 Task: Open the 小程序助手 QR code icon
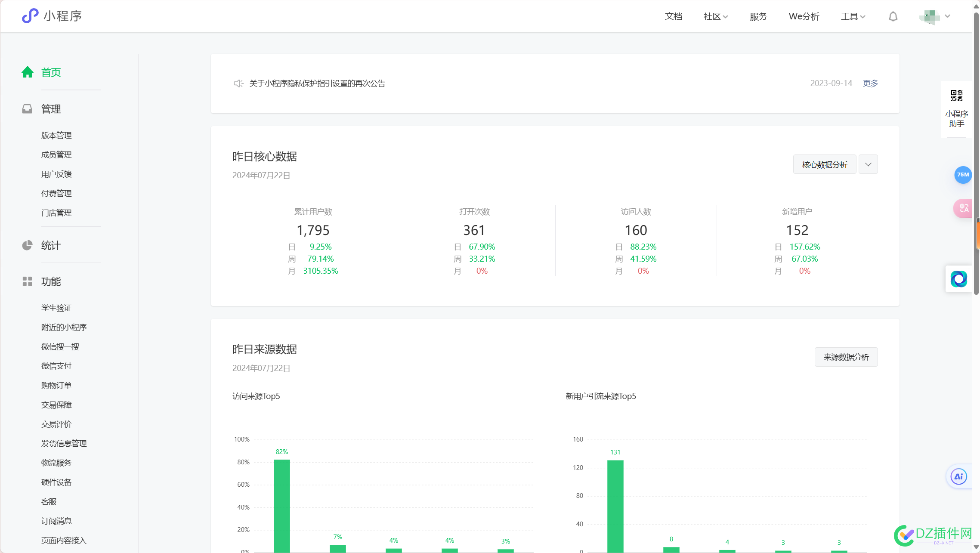(x=956, y=96)
